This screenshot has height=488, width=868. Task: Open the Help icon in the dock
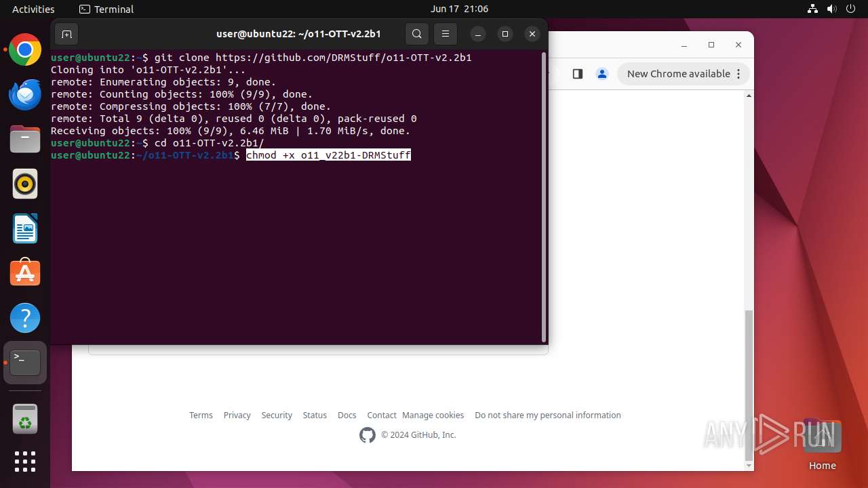click(25, 318)
